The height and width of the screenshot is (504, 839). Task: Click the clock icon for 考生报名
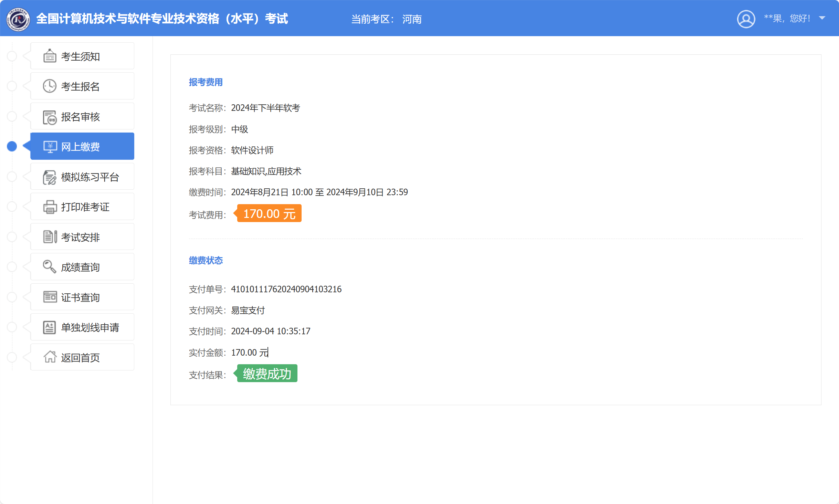pyautogui.click(x=50, y=86)
